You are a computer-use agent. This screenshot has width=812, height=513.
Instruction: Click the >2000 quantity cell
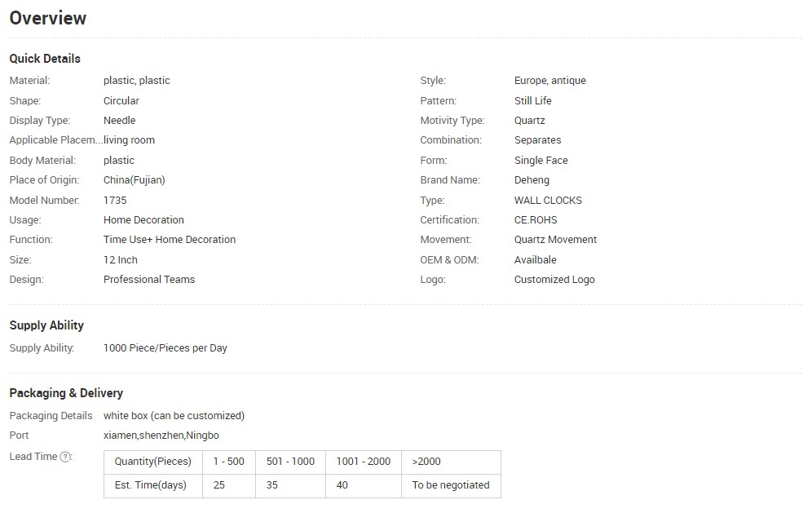tap(451, 462)
